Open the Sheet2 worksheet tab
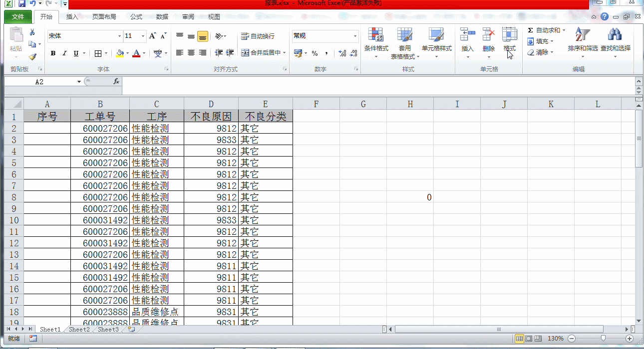 tap(79, 330)
